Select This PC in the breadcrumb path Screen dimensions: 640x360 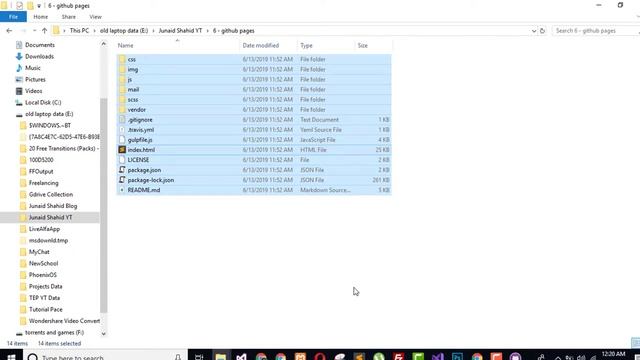[79, 31]
